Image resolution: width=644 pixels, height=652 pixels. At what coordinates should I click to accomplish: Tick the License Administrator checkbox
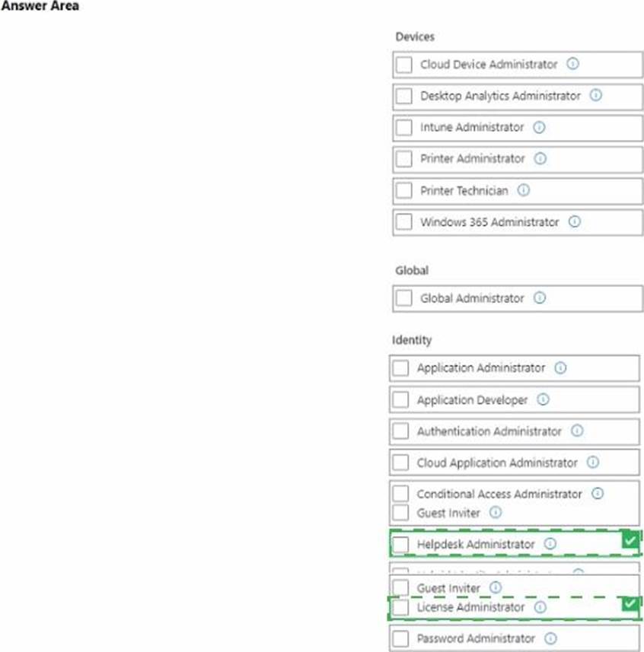[x=401, y=608]
